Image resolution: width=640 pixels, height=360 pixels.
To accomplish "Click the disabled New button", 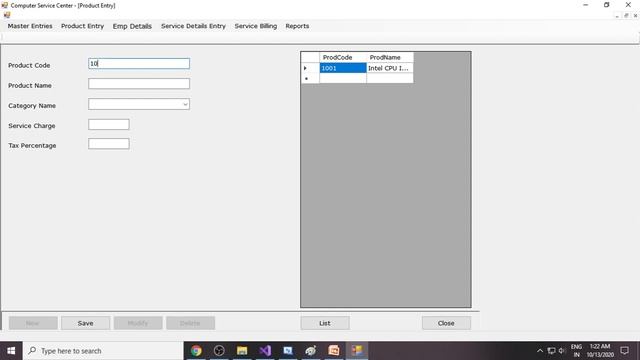I will pyautogui.click(x=33, y=323).
